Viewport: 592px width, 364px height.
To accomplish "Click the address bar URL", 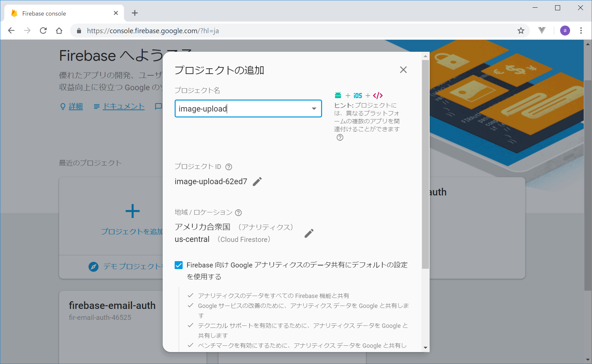I will [x=153, y=31].
